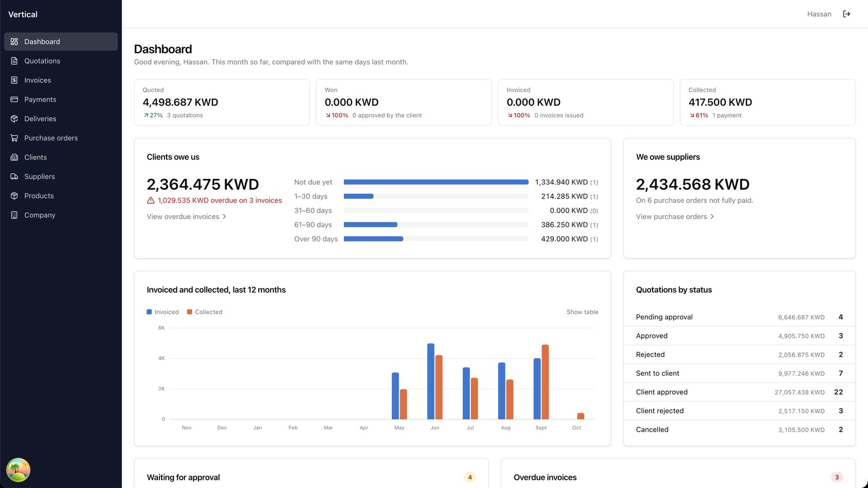Click the logout icon beside Hassan

[846, 14]
